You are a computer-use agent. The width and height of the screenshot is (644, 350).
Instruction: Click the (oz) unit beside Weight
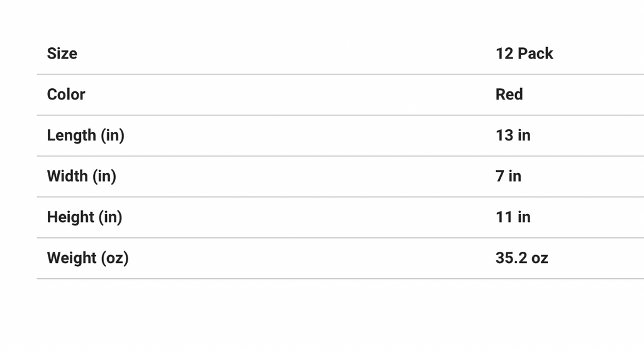114,258
